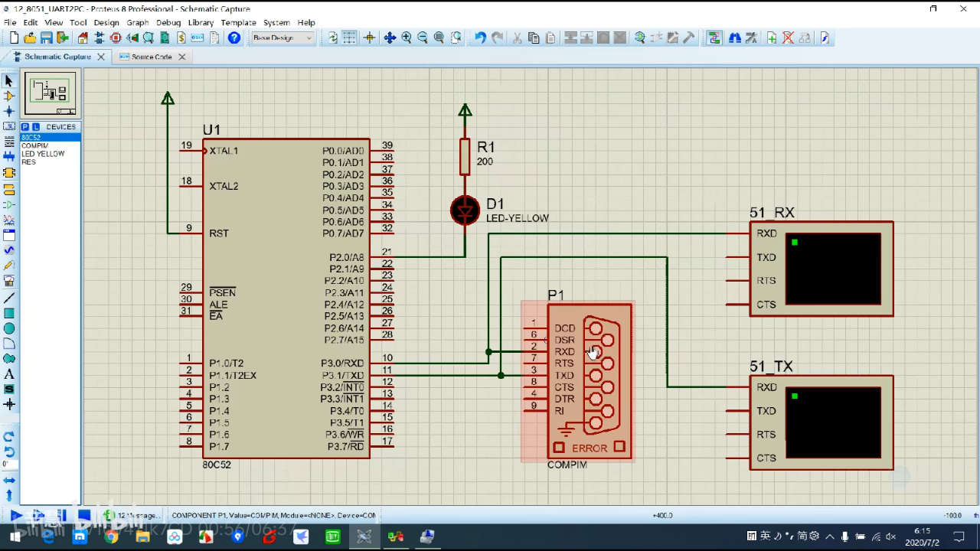Viewport: 980px width, 551px height.
Task: Click the rotate clockwise icon in sidebar
Action: (9, 436)
